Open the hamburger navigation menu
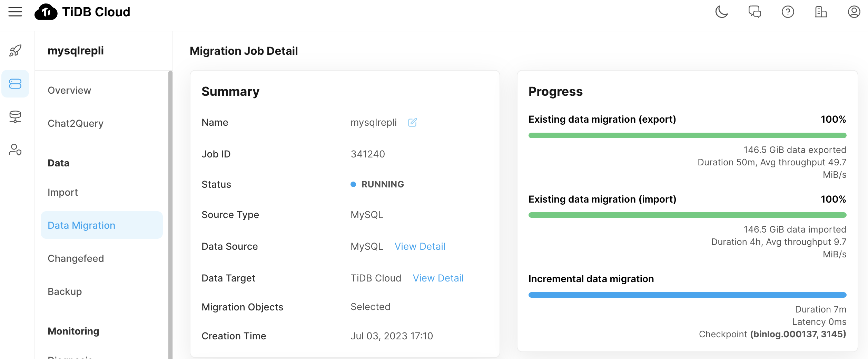 tap(15, 12)
